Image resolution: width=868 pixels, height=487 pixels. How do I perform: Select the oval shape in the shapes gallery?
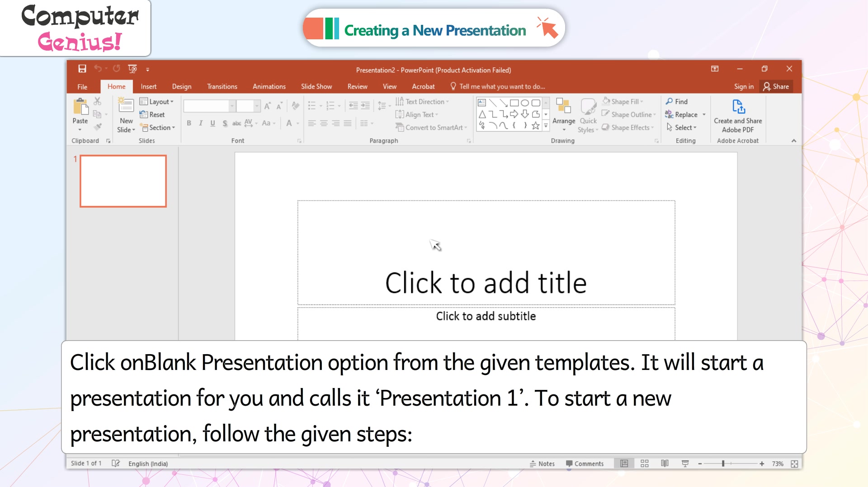click(x=525, y=103)
